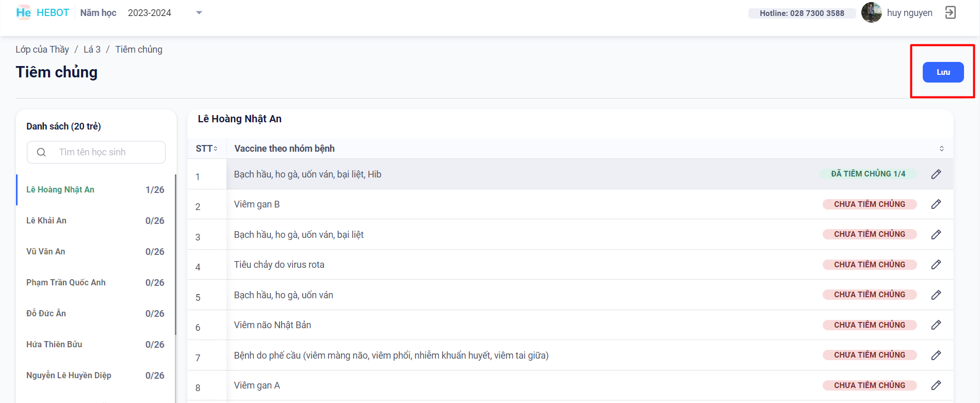The width and height of the screenshot is (980, 403).
Task: Sort the vaccine status column using the arrows
Action: (941, 149)
